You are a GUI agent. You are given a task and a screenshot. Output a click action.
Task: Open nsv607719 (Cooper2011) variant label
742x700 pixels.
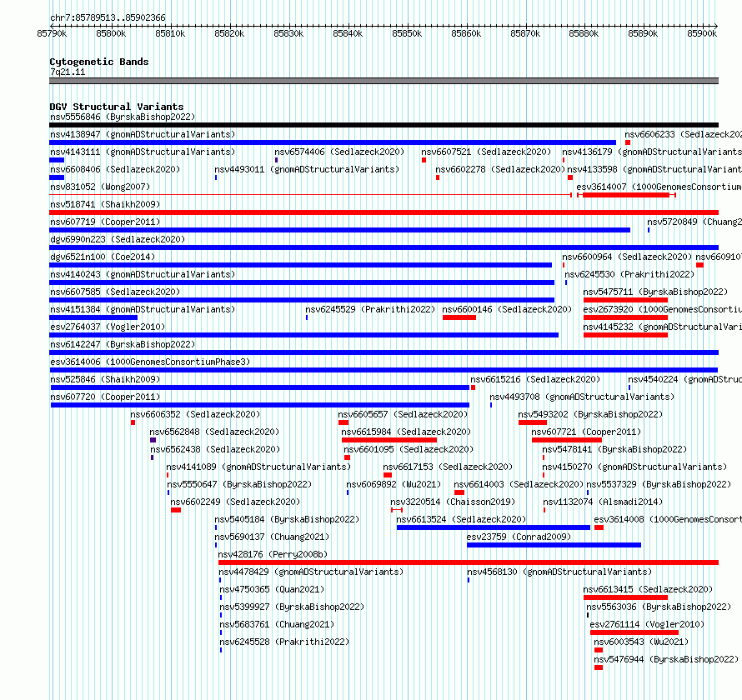pos(105,222)
